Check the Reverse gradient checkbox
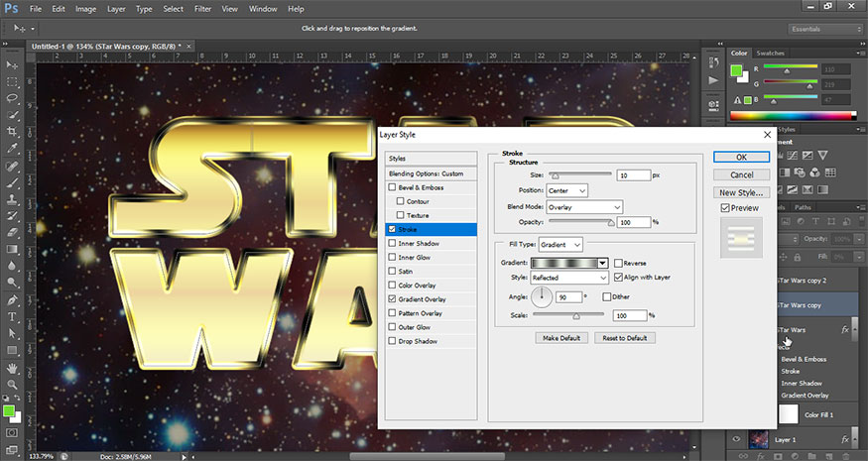This screenshot has height=461, width=868. coord(618,264)
